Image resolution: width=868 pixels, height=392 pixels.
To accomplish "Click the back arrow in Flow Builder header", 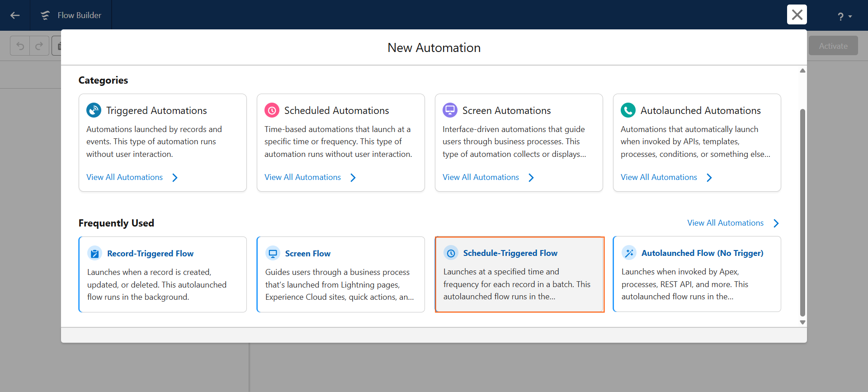I will point(15,15).
